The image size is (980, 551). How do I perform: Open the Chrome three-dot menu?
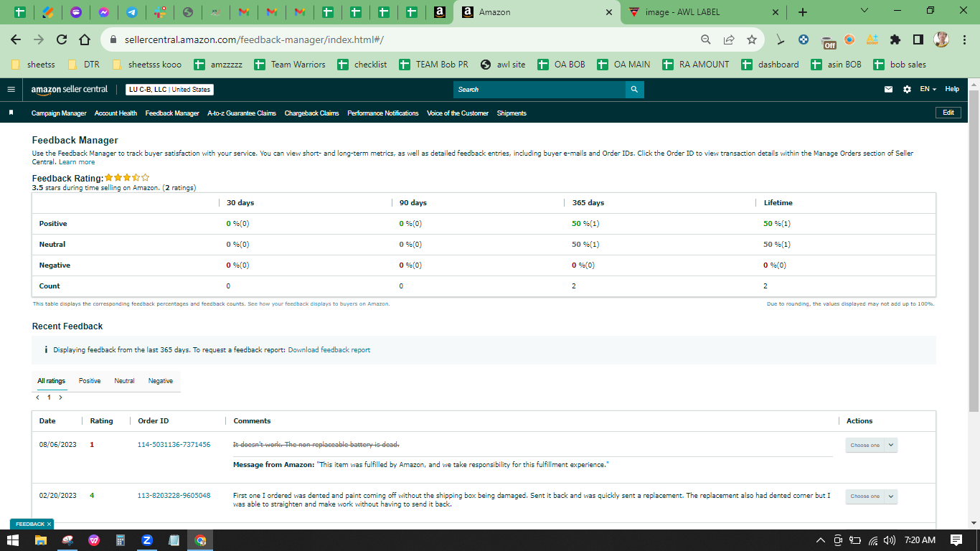point(965,40)
